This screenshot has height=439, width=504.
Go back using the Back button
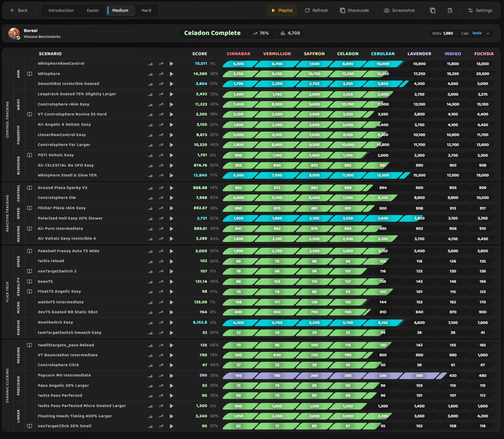(x=19, y=10)
